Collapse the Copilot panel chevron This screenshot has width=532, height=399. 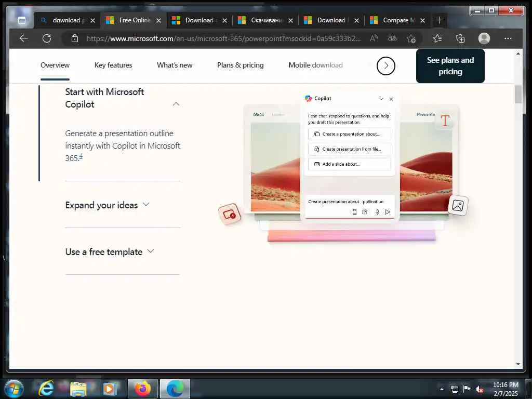(381, 99)
